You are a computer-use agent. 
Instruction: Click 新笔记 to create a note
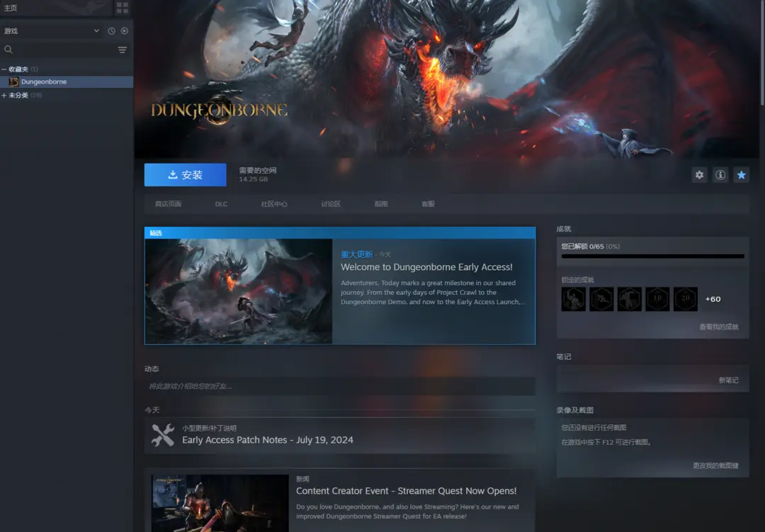729,380
